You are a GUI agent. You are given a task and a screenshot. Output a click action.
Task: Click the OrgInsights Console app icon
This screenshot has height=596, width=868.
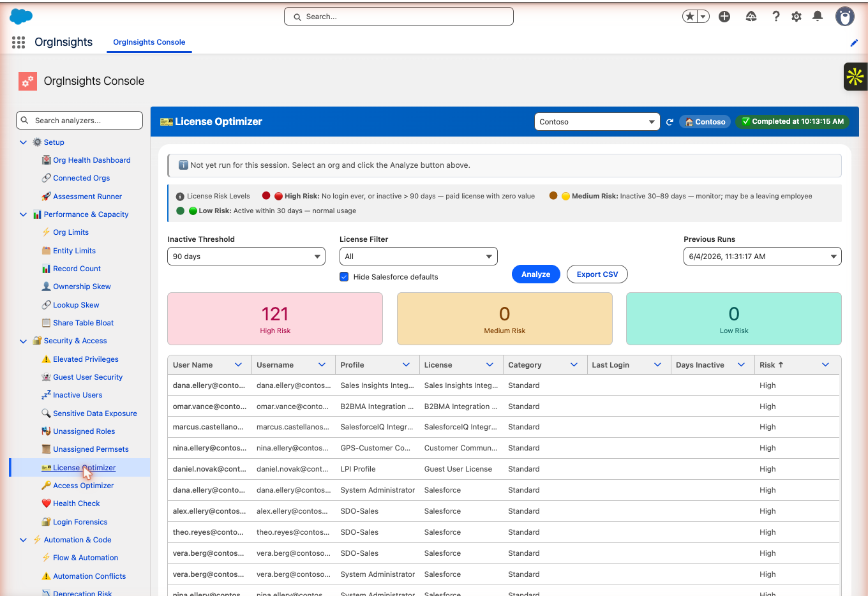point(27,81)
